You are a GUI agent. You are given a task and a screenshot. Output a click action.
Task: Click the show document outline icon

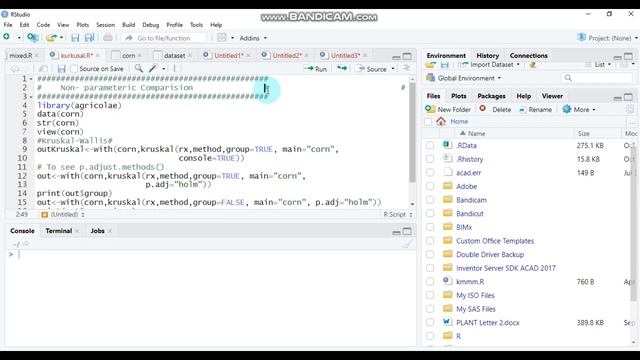406,68
